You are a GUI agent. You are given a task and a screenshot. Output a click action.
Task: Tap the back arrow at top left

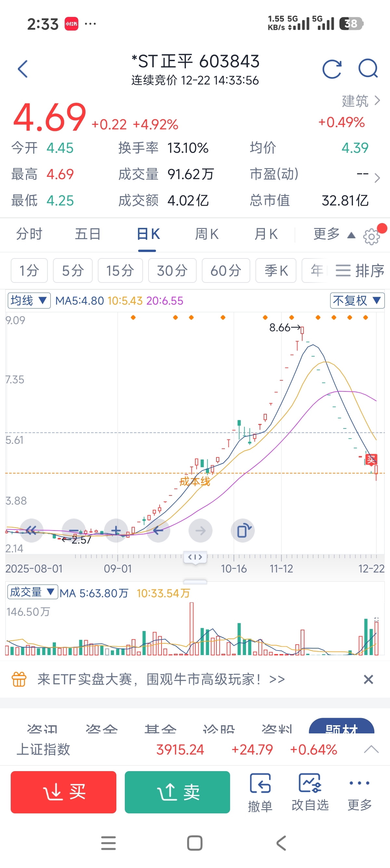click(x=22, y=69)
